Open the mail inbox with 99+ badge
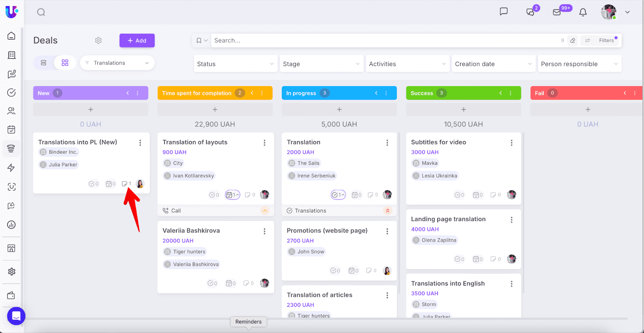 557,12
